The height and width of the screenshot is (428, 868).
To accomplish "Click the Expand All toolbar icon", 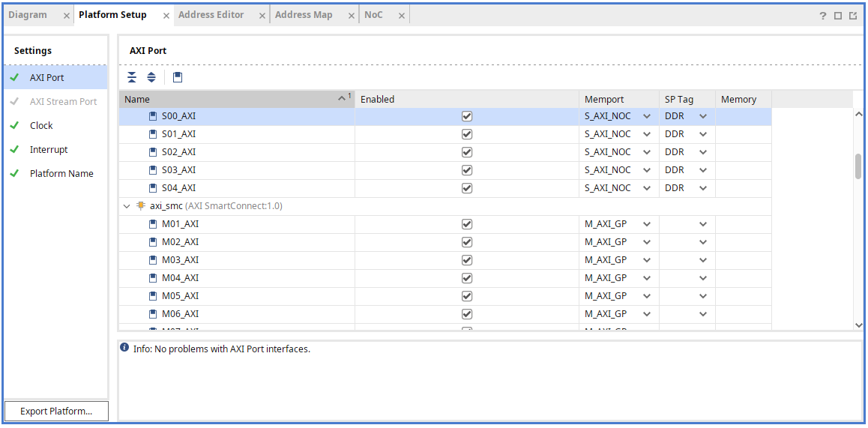I will [x=151, y=77].
